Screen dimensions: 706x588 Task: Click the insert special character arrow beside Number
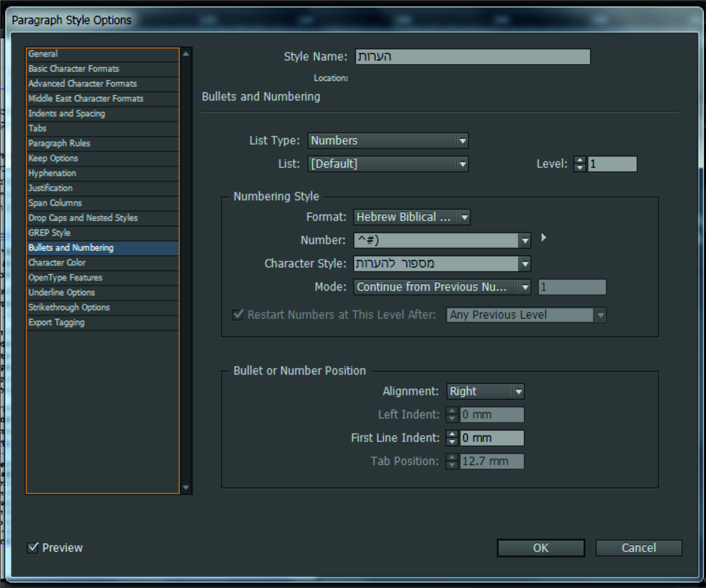tap(543, 238)
